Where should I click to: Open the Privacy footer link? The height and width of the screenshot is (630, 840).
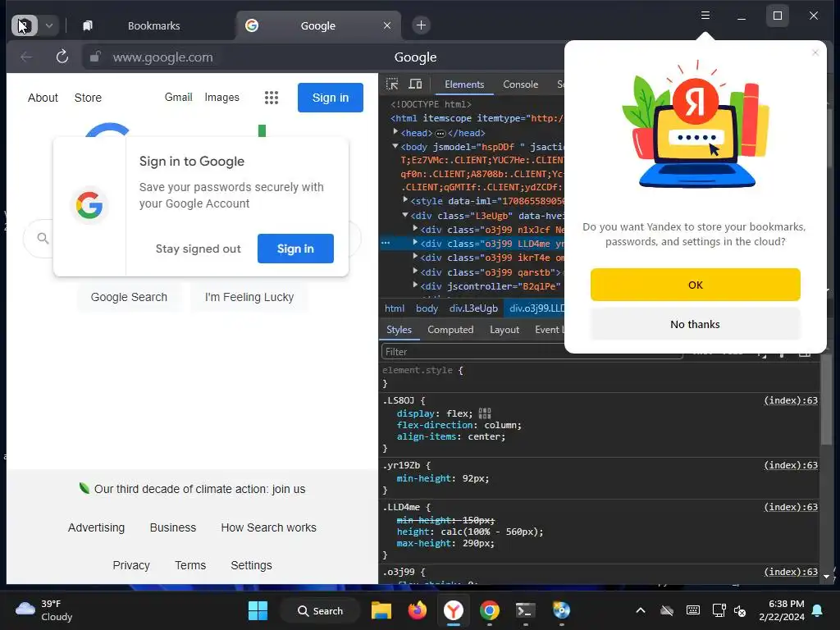pyautogui.click(x=131, y=565)
